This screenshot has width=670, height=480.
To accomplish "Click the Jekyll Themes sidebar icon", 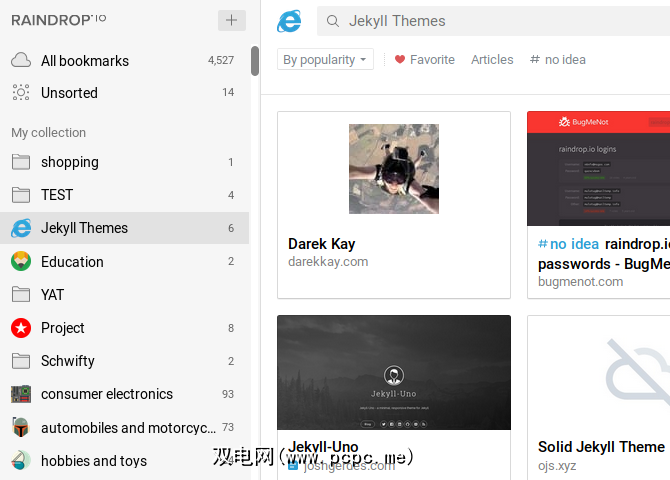I will 21,228.
